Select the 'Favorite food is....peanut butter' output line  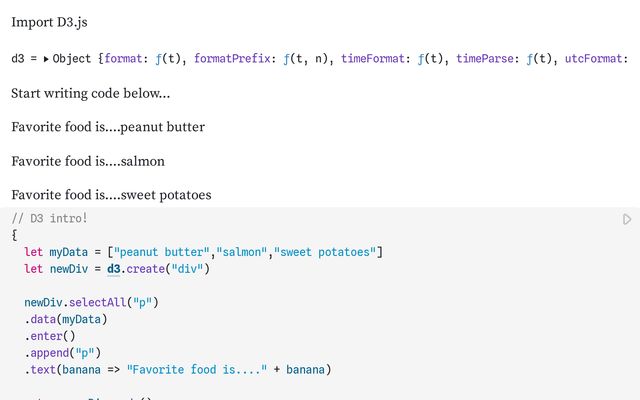[108, 127]
